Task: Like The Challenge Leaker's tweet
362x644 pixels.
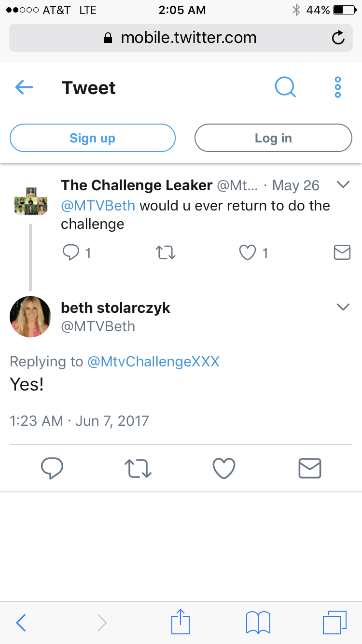Action: point(248,252)
